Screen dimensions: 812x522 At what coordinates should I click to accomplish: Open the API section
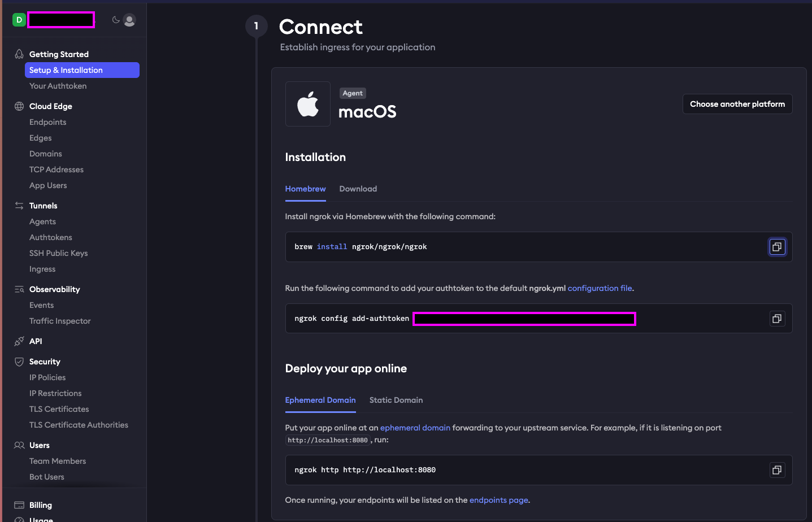pyautogui.click(x=36, y=341)
